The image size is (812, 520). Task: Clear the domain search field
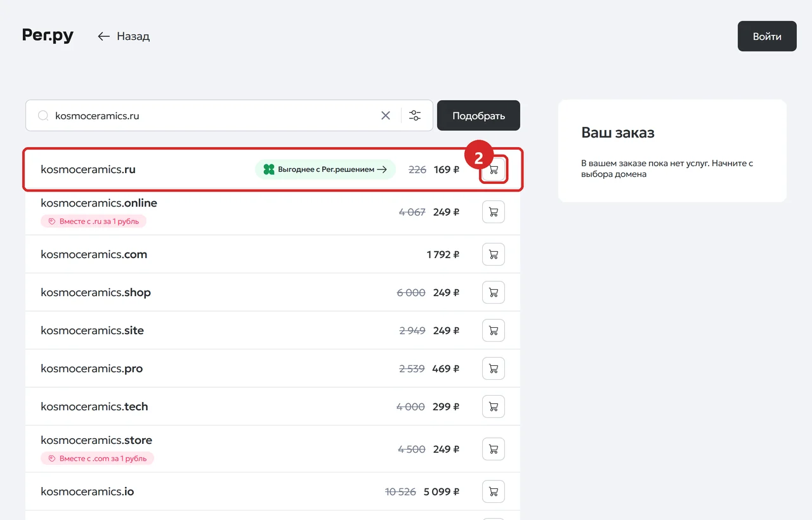[386, 115]
